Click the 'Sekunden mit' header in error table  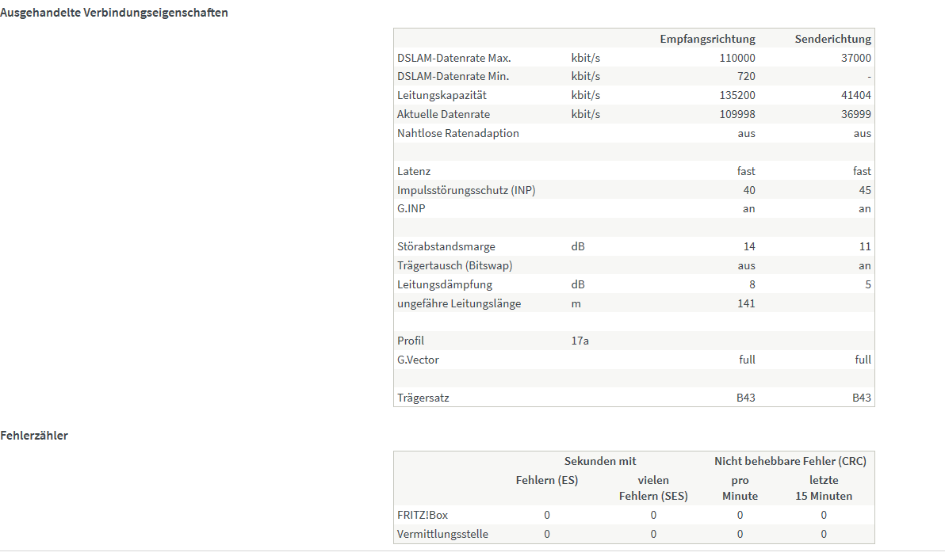click(600, 461)
